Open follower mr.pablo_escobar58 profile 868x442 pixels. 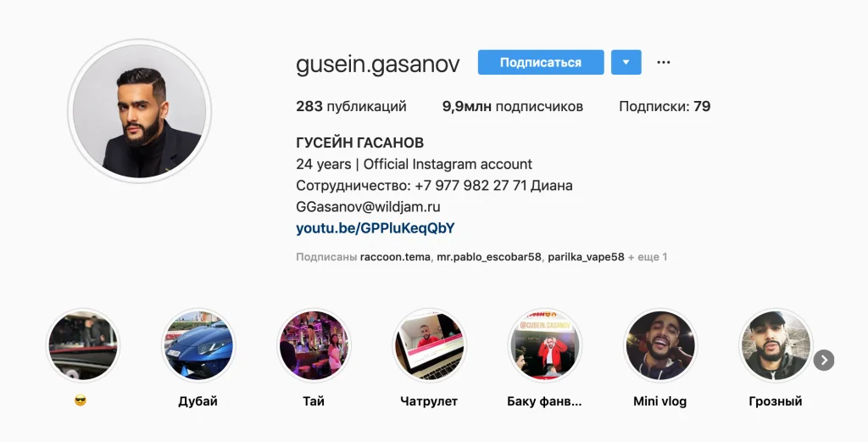tap(489, 257)
